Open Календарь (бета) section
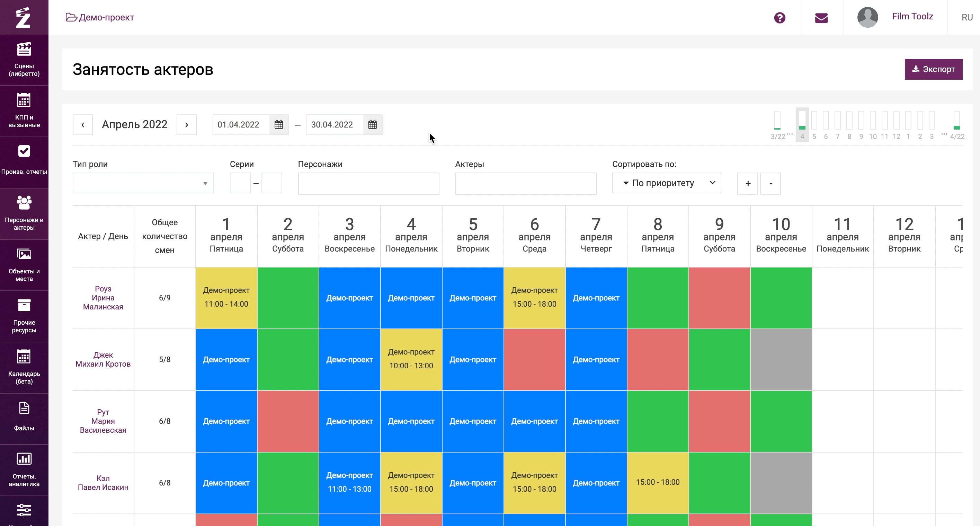980x526 pixels. (x=24, y=367)
